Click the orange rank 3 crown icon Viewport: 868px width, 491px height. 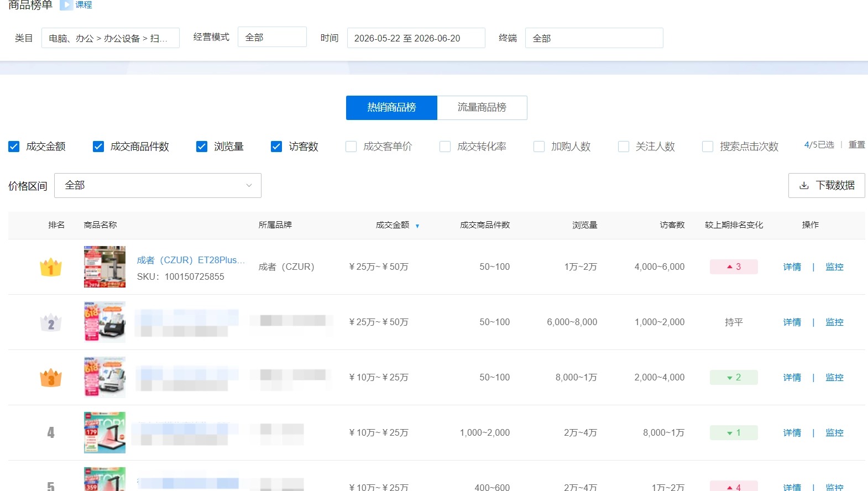(51, 378)
